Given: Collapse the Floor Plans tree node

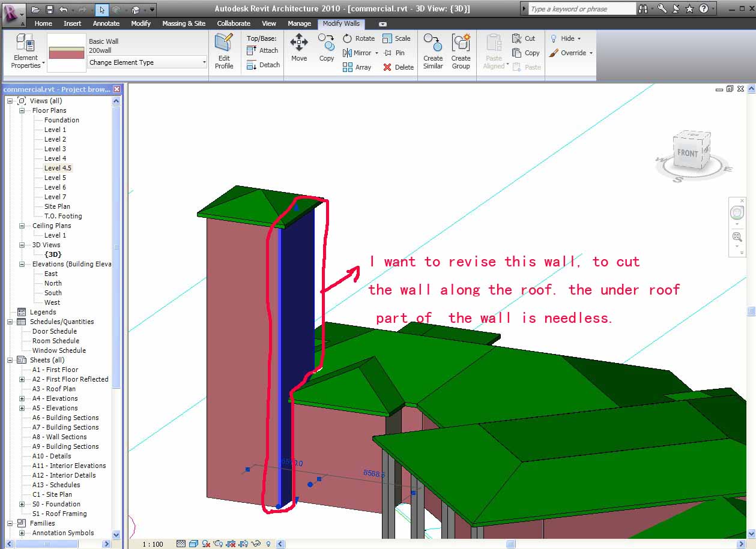Looking at the screenshot, I should [x=22, y=110].
